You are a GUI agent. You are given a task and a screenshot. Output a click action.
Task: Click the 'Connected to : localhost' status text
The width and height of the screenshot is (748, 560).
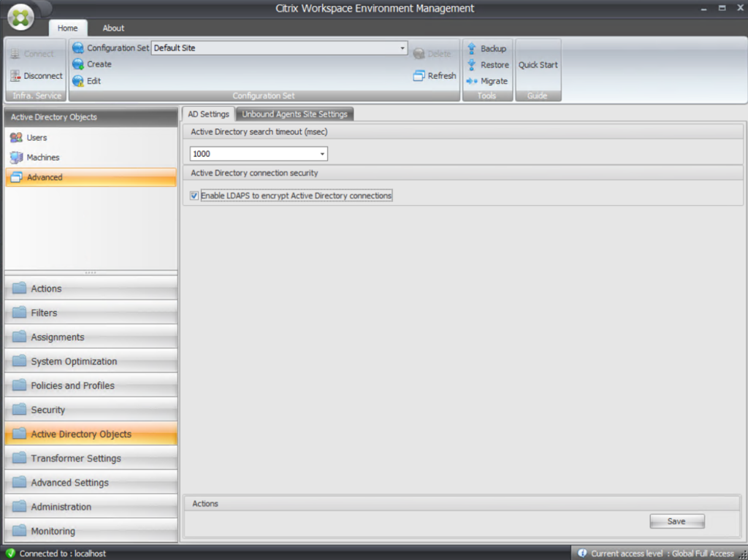pyautogui.click(x=63, y=553)
